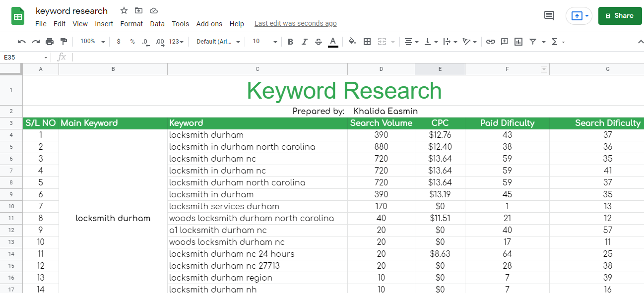Viewport: 644px width, 293px height.
Task: Open the filter dropdown on column F
Action: point(543,69)
